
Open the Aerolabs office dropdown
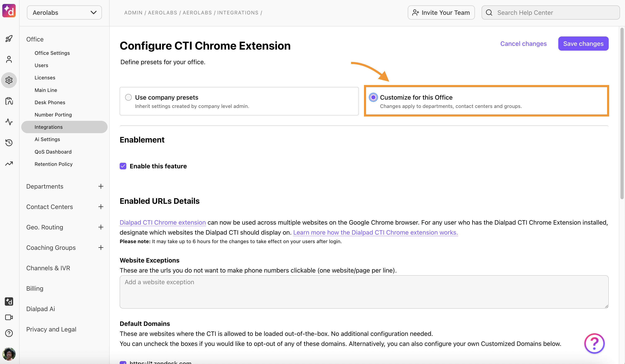[64, 13]
